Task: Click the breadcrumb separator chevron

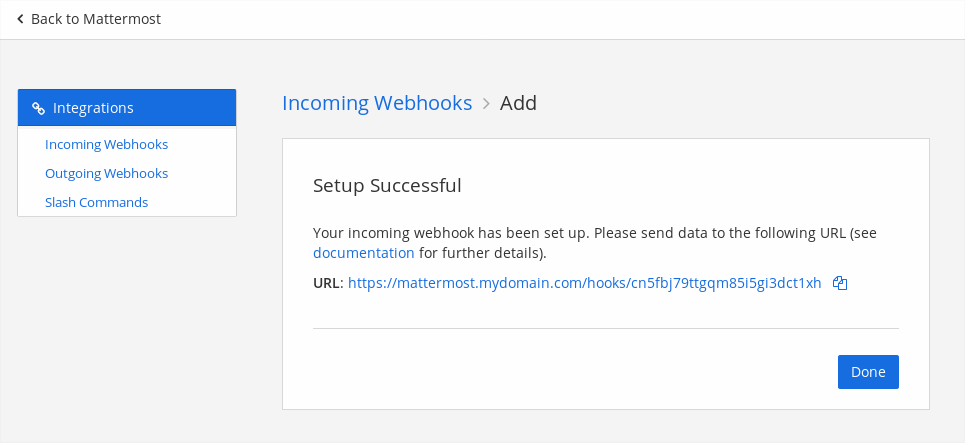Action: tap(486, 103)
